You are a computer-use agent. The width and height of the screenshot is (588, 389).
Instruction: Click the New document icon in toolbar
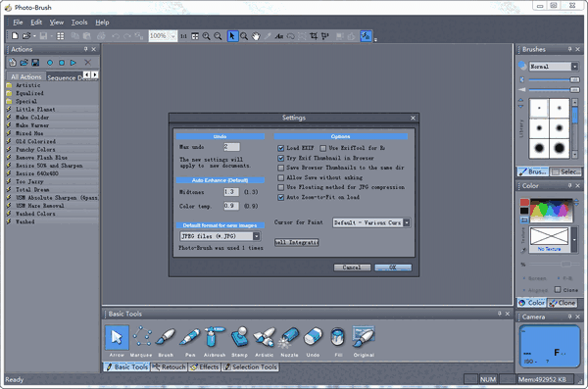tap(15, 35)
